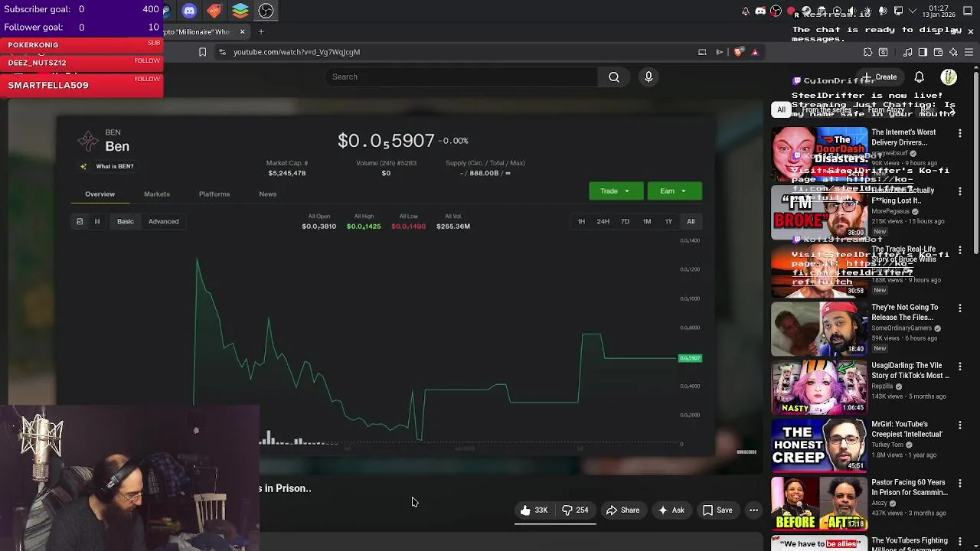This screenshot has width=980, height=551.
Task: Open Internet's Worst Delivery Drivers thumbnail
Action: 819,153
